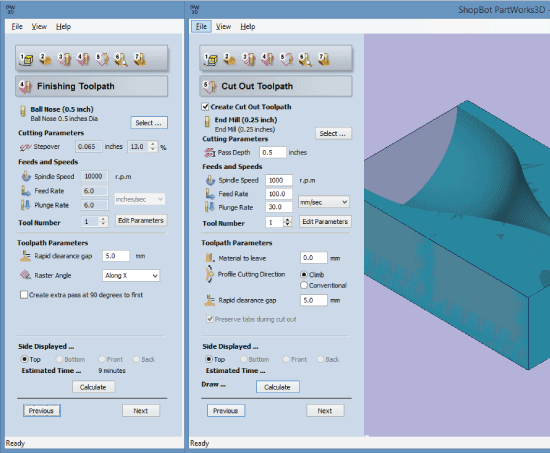This screenshot has width=550, height=453.
Task: Toggle Preserve tabs during cut out checkbox
Action: click(x=210, y=319)
